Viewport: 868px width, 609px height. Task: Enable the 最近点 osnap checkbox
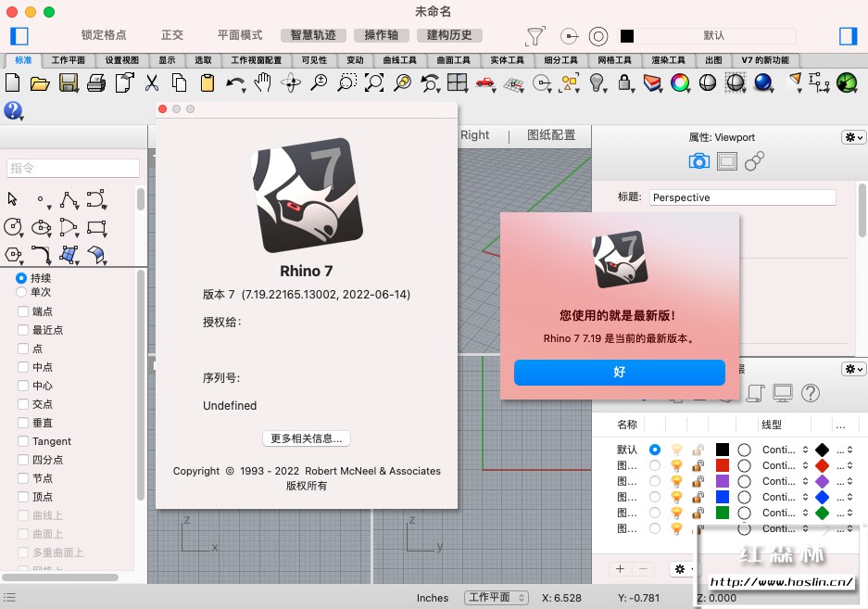[23, 330]
